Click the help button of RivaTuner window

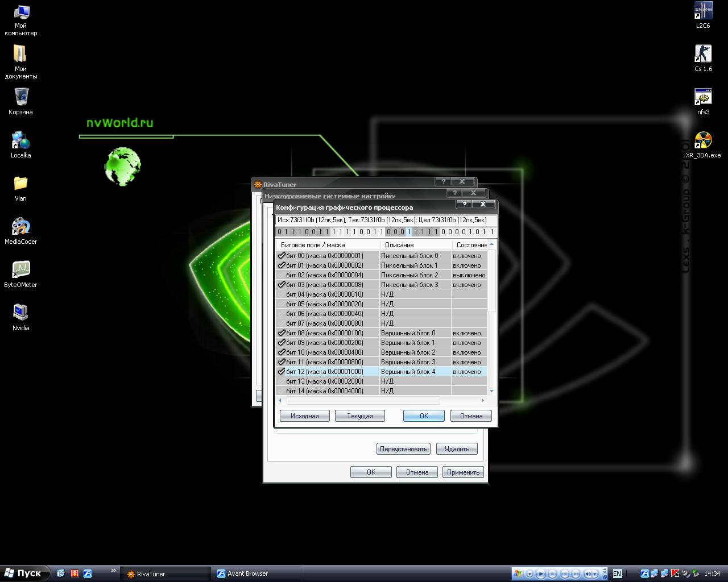coord(443,181)
